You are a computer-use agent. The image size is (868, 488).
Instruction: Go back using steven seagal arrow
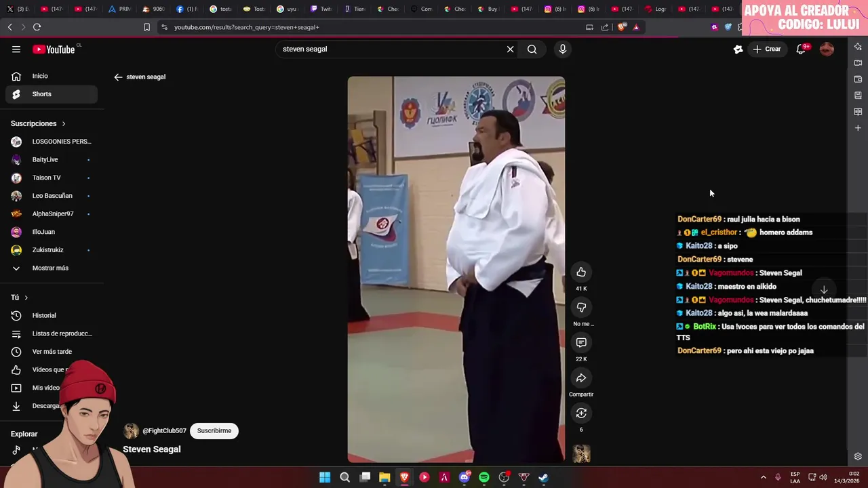(x=118, y=77)
